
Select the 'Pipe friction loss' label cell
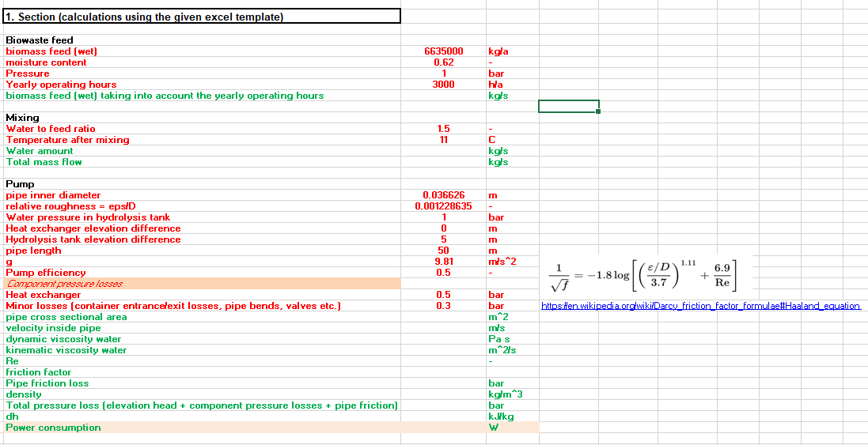pos(202,383)
